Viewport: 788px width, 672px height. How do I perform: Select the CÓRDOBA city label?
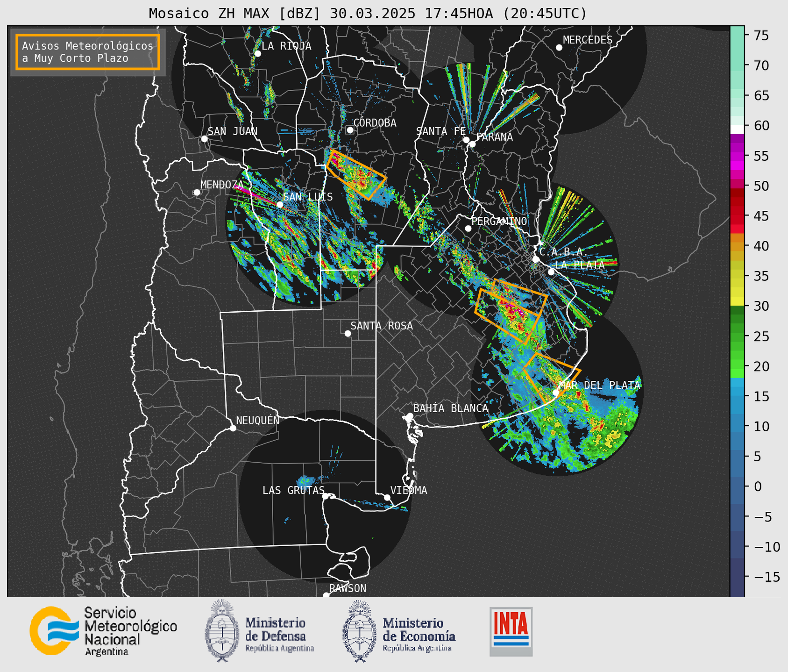pos(375,123)
